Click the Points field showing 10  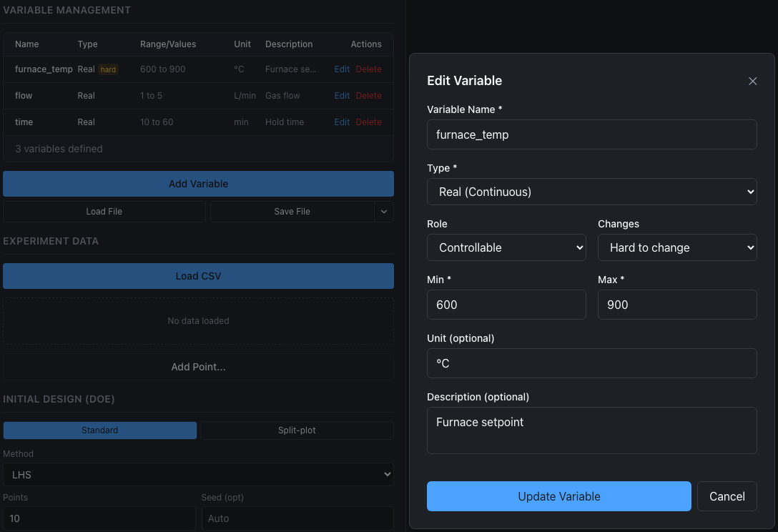(x=99, y=518)
